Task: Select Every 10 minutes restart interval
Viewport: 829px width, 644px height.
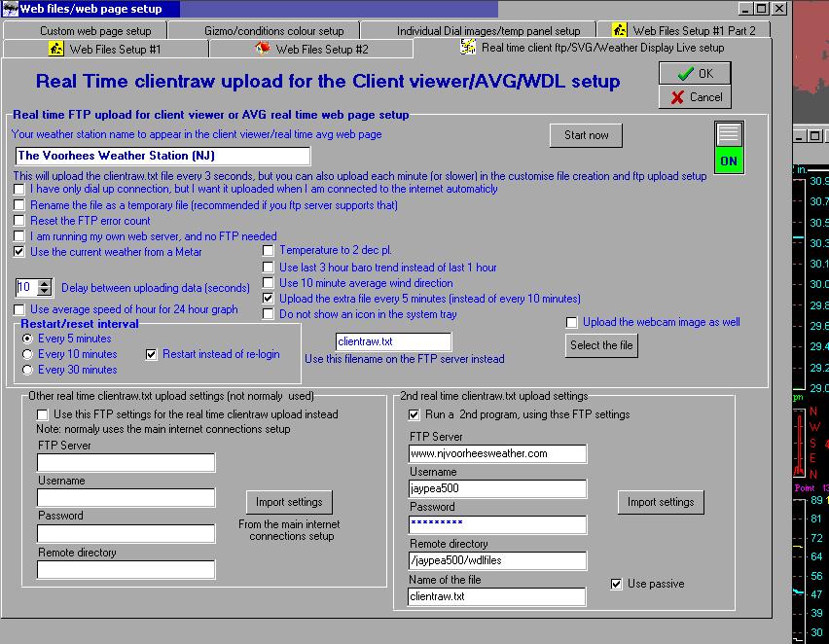Action: 27,354
